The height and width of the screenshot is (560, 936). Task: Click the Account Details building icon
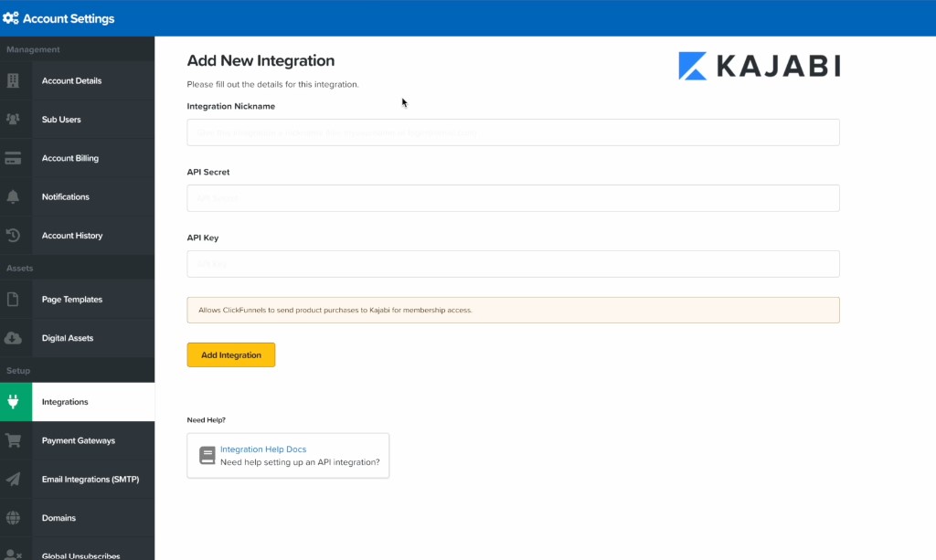point(13,80)
